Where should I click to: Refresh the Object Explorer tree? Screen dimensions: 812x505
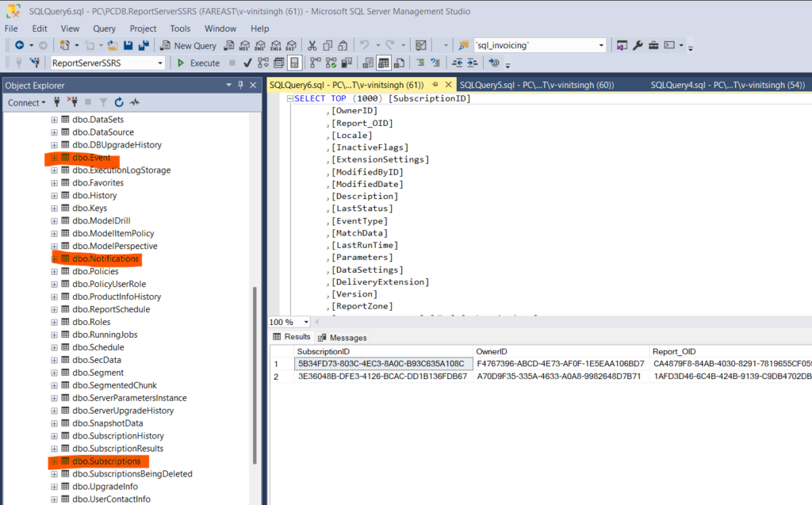tap(119, 102)
